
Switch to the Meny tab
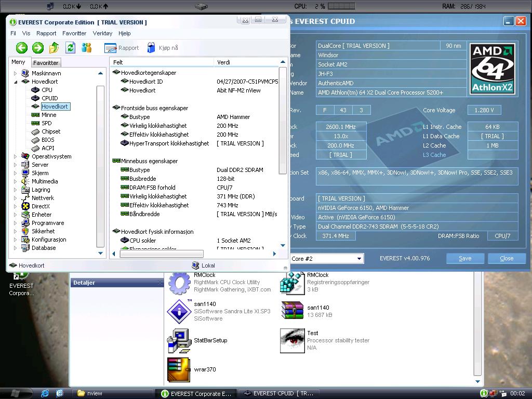coord(18,62)
